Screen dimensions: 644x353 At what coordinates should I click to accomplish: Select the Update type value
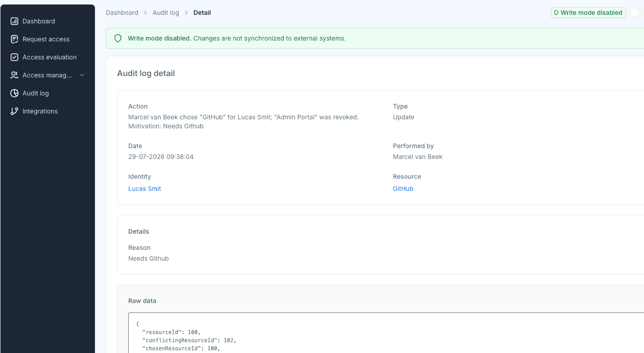tap(404, 117)
